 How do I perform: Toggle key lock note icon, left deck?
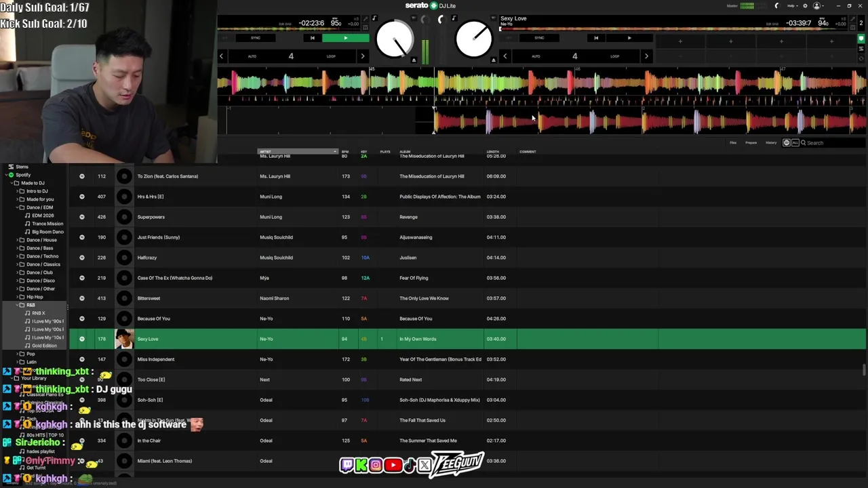coord(374,18)
